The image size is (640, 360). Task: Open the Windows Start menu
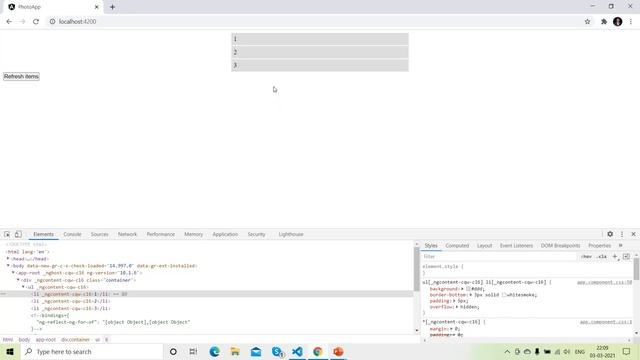point(10,351)
